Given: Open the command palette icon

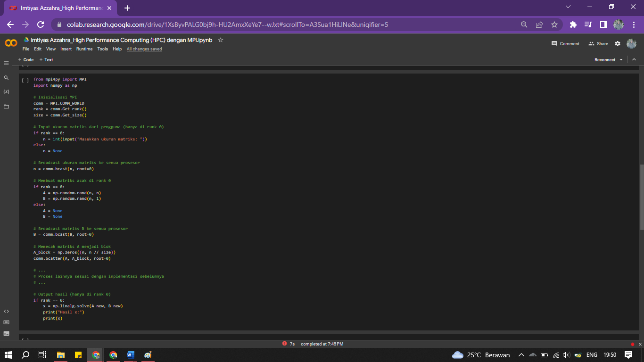Looking at the screenshot, I should pyautogui.click(x=6, y=322).
